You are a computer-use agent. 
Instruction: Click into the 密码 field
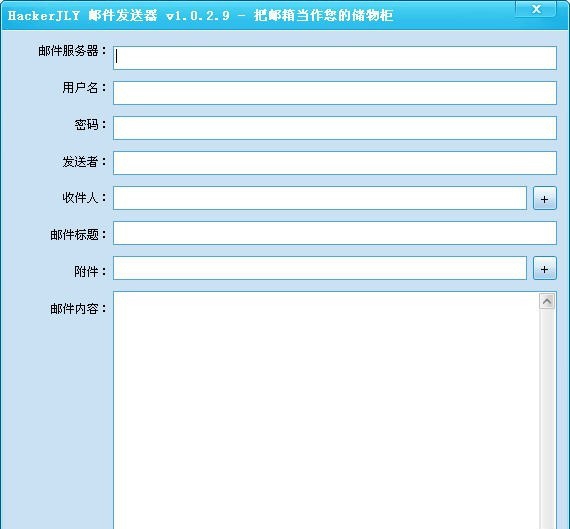(335, 128)
